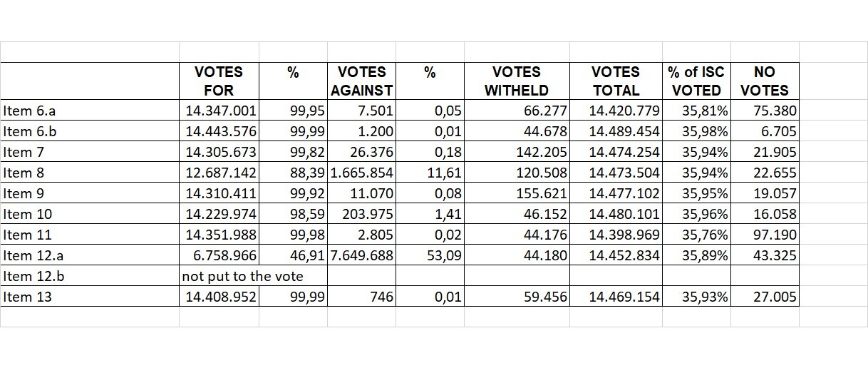Viewport: 868px width, 368px height.
Task: Select the VOTES AGAINST header cell
Action: pos(362,81)
